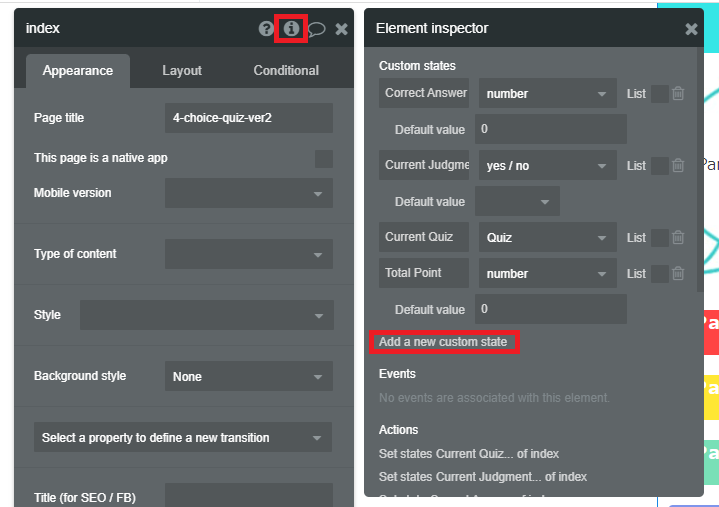Click 'Add a new custom state'

coord(443,342)
